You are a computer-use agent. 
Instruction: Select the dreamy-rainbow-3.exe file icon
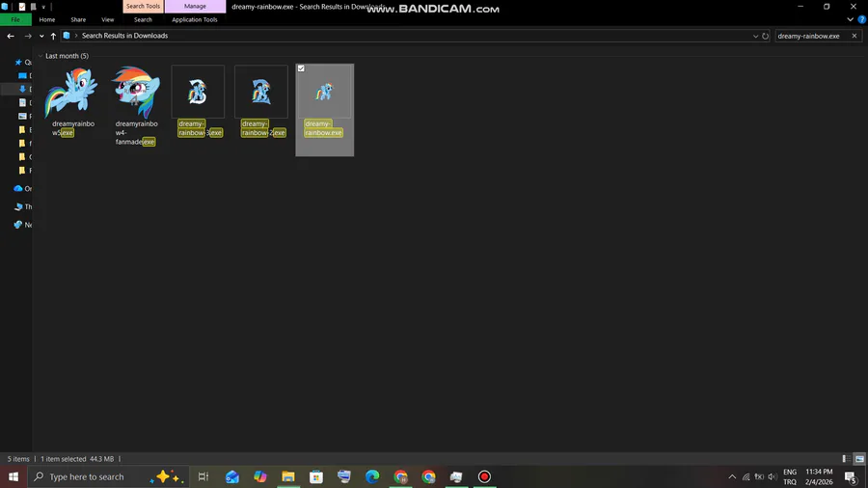[198, 92]
